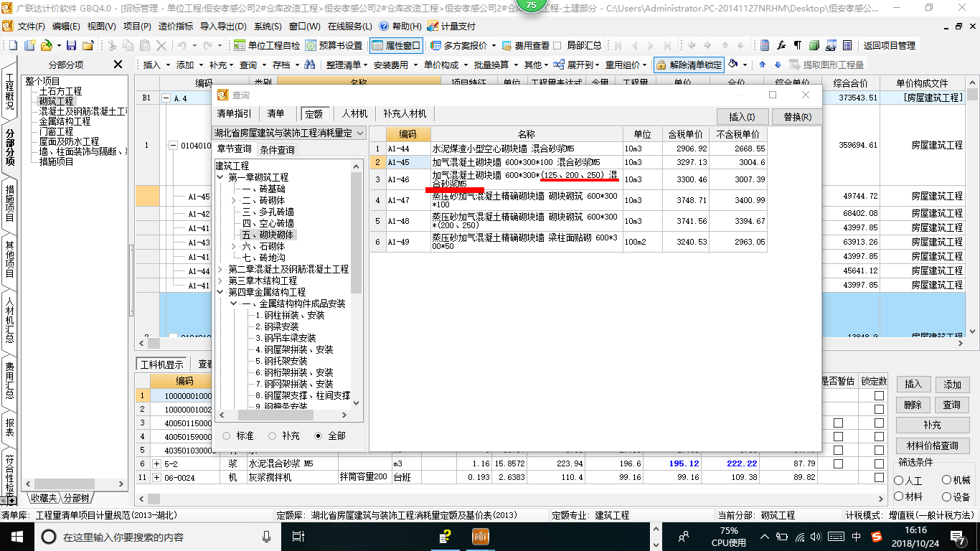Select the 人工 filter radio button
The image size is (980, 551).
tap(899, 480)
